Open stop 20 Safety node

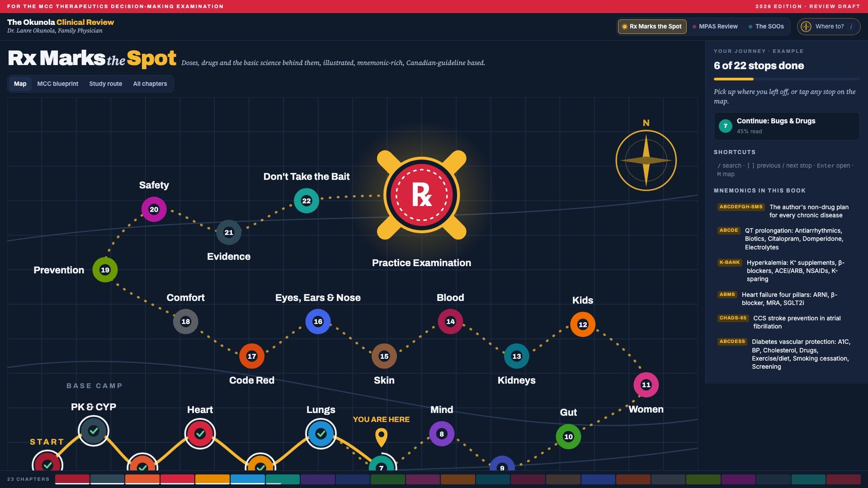coord(154,209)
